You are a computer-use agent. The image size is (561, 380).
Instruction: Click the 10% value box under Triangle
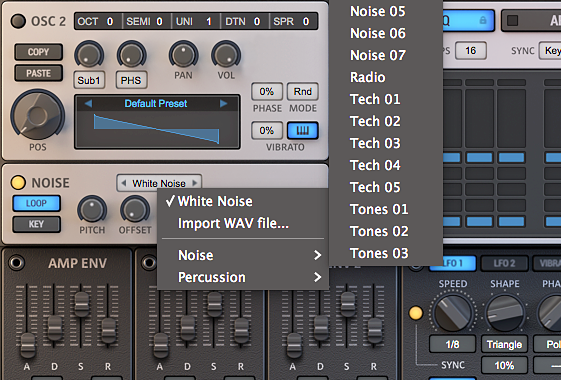tap(504, 365)
